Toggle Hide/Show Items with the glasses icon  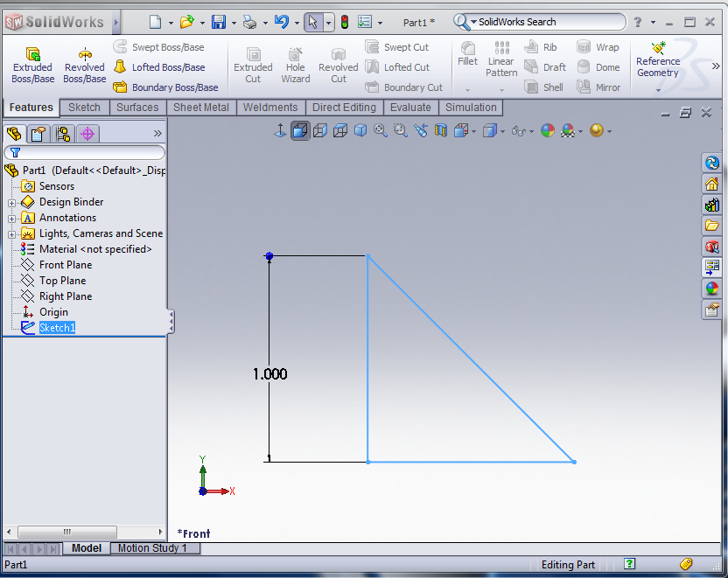(x=519, y=130)
